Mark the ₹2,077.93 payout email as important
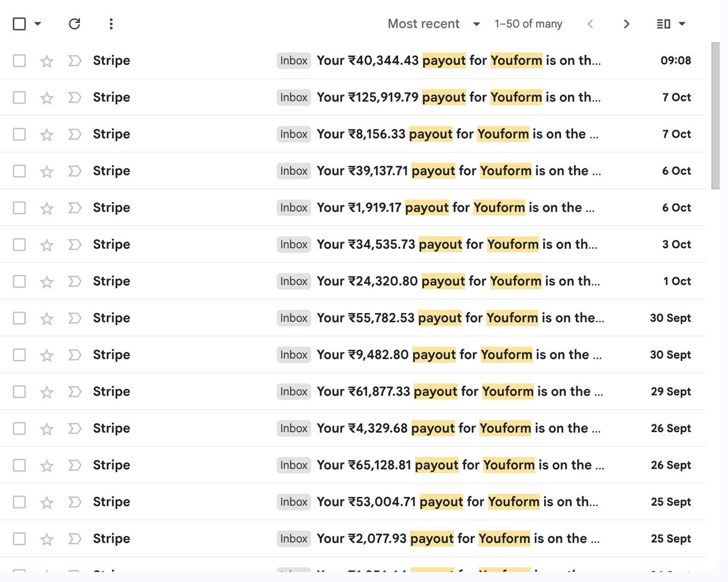The width and height of the screenshot is (728, 582). pyautogui.click(x=75, y=539)
